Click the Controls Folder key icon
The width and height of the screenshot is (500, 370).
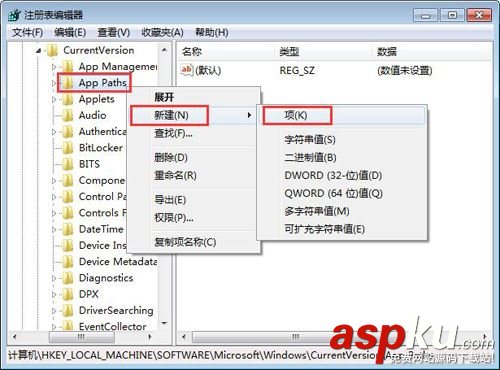coord(68,213)
